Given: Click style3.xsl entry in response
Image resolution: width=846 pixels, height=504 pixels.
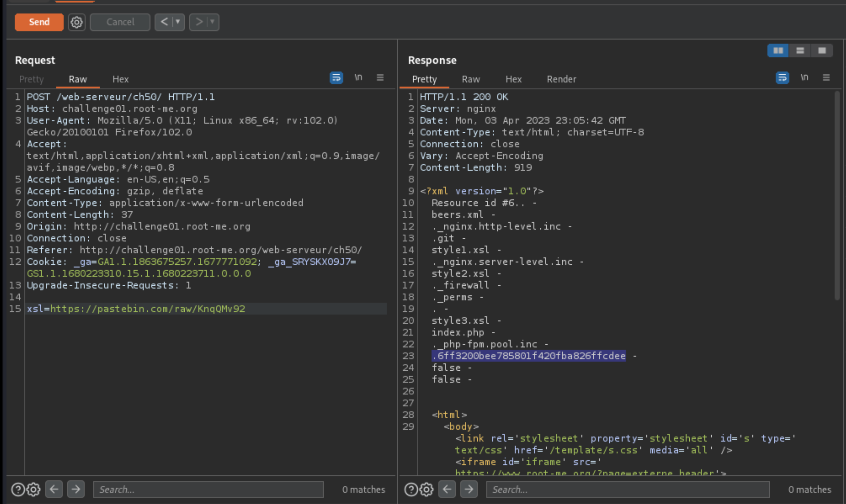Looking at the screenshot, I should click(461, 321).
